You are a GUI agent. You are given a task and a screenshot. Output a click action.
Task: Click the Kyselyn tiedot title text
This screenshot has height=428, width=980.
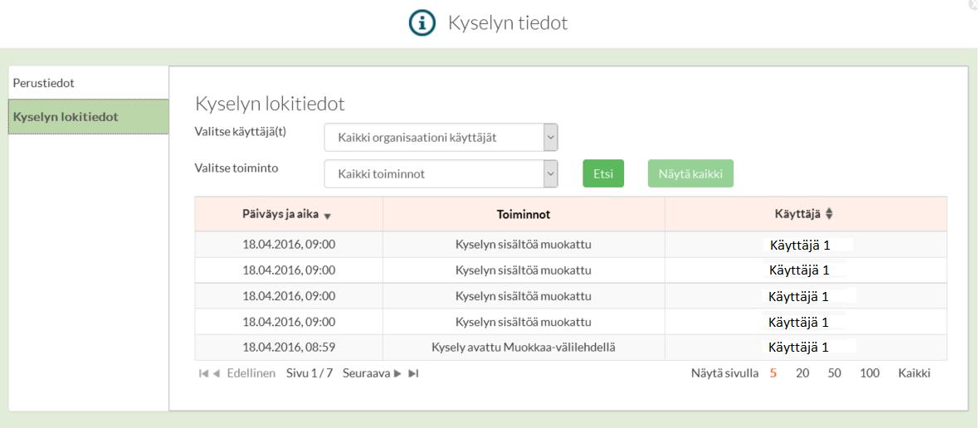(x=508, y=23)
